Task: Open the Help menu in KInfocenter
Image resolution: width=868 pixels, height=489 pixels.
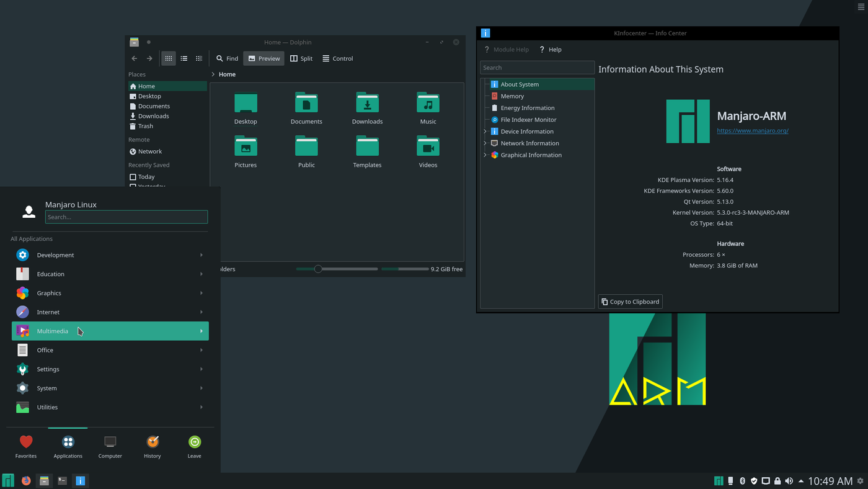Action: 550,49
